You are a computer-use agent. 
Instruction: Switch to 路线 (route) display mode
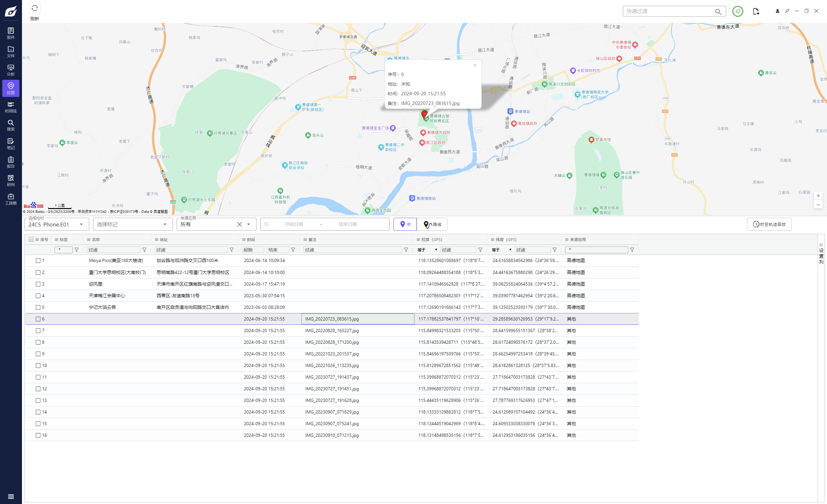coord(432,224)
